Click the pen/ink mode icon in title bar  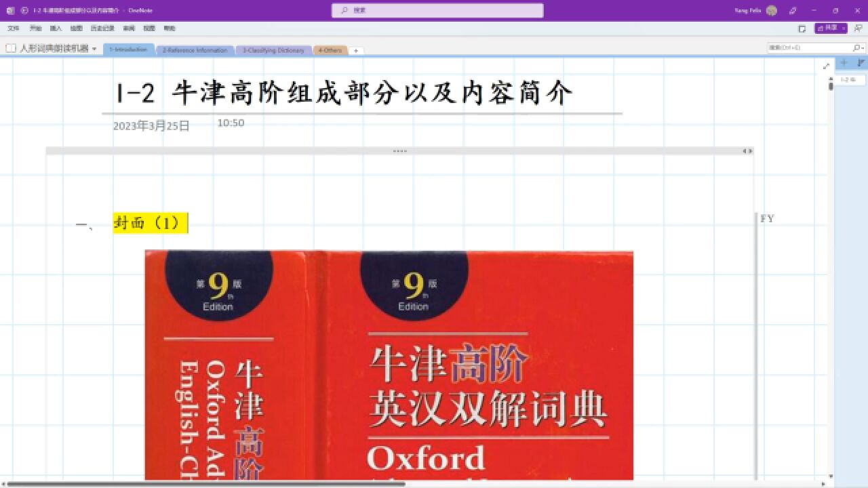pyautogui.click(x=793, y=10)
